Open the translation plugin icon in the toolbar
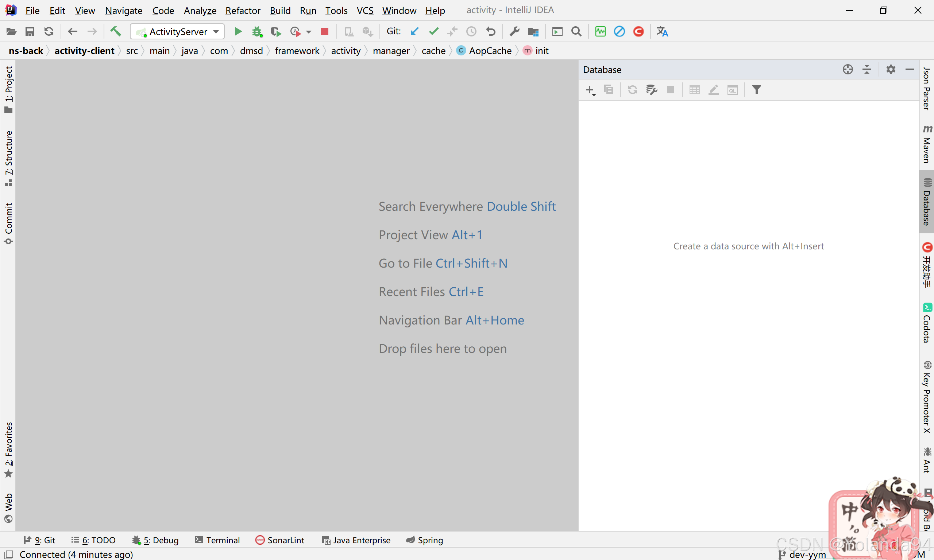This screenshot has height=560, width=934. [662, 32]
